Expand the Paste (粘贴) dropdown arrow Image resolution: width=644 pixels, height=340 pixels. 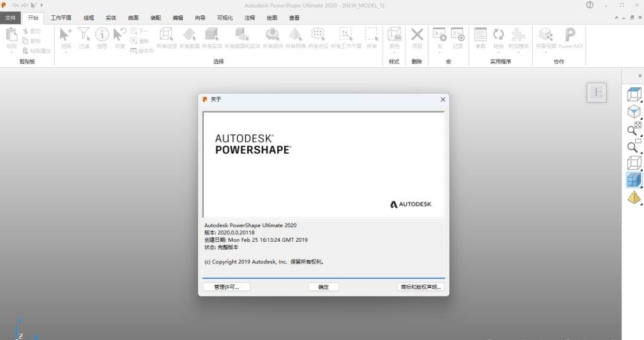click(x=11, y=52)
